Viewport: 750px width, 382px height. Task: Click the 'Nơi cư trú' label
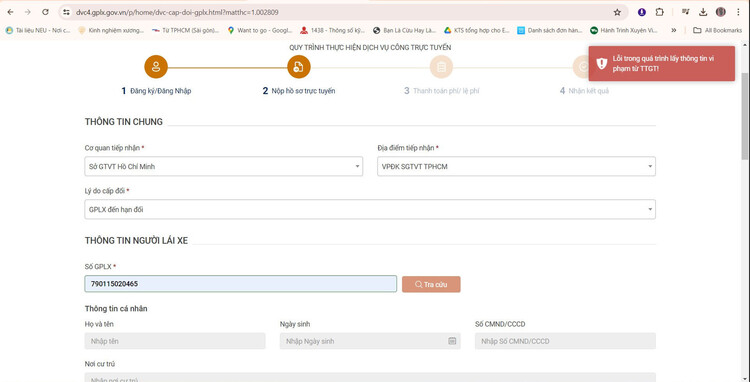pyautogui.click(x=100, y=364)
